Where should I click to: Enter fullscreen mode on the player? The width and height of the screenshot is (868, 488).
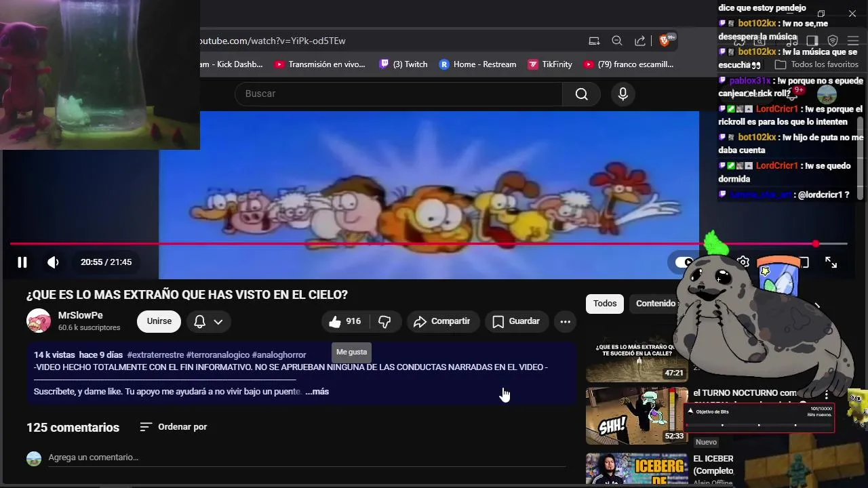tap(831, 262)
